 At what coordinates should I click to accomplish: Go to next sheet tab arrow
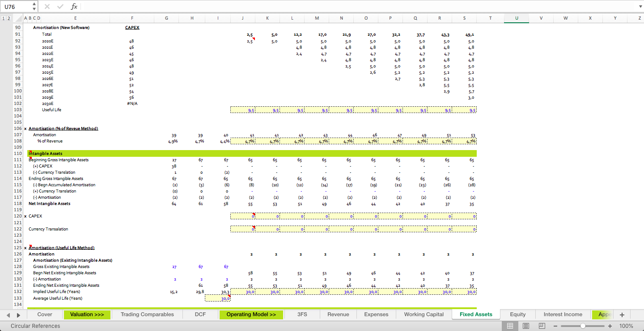[x=19, y=314]
